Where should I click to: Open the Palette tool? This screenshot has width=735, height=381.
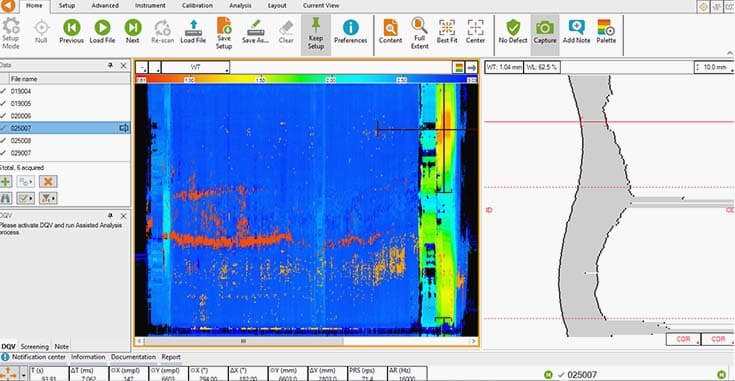606,28
